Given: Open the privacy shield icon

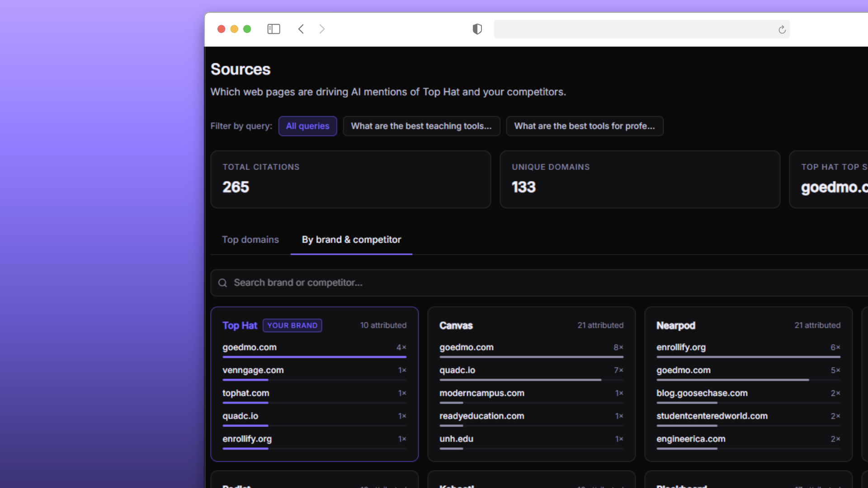Looking at the screenshot, I should (477, 29).
